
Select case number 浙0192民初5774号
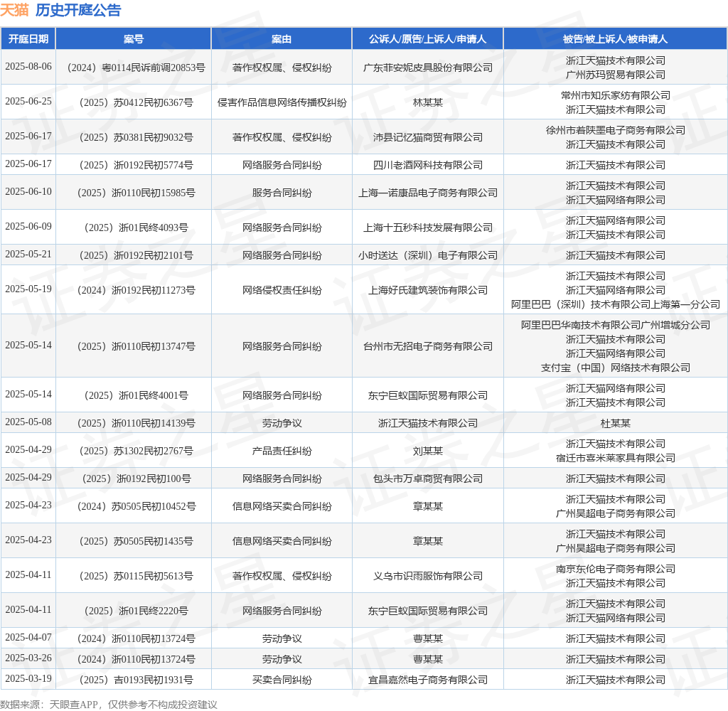(x=154, y=165)
